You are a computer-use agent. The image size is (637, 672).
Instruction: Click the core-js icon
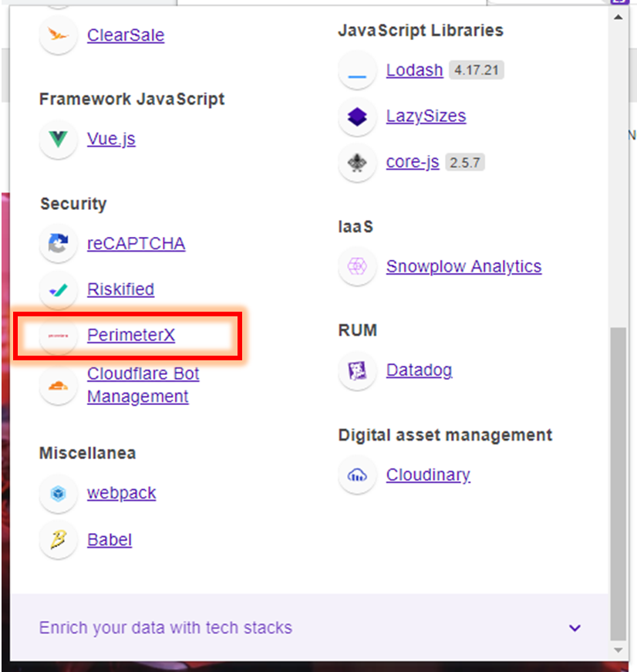pos(357,163)
